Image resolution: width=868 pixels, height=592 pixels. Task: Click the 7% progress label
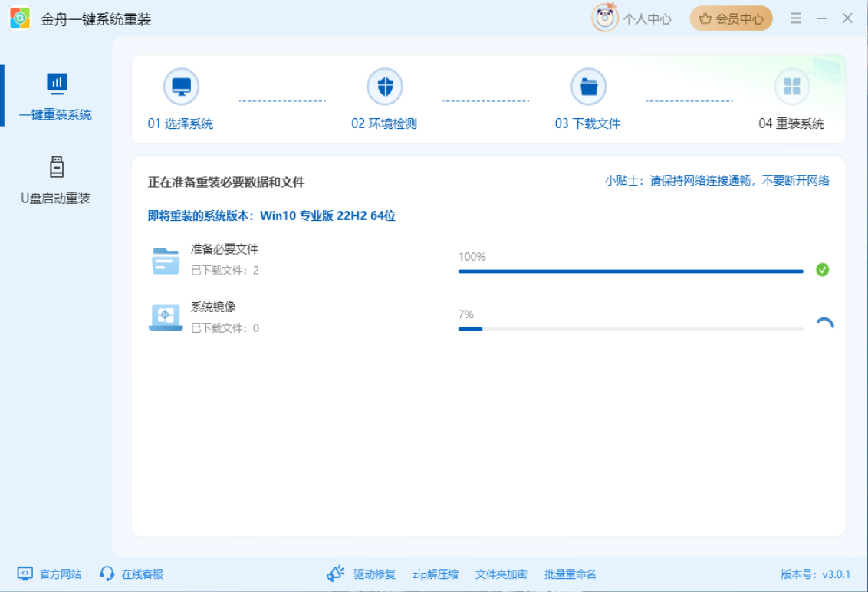pos(466,314)
